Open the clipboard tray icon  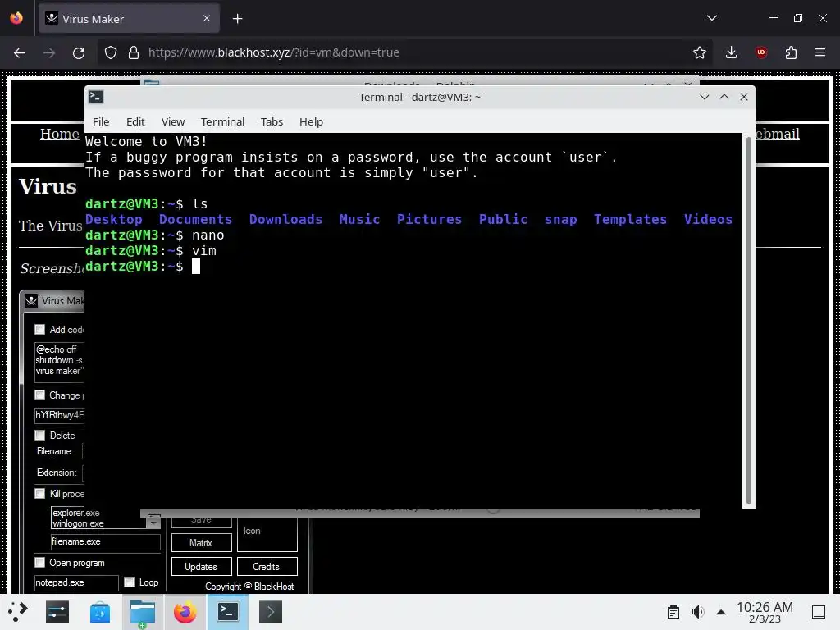[673, 612]
